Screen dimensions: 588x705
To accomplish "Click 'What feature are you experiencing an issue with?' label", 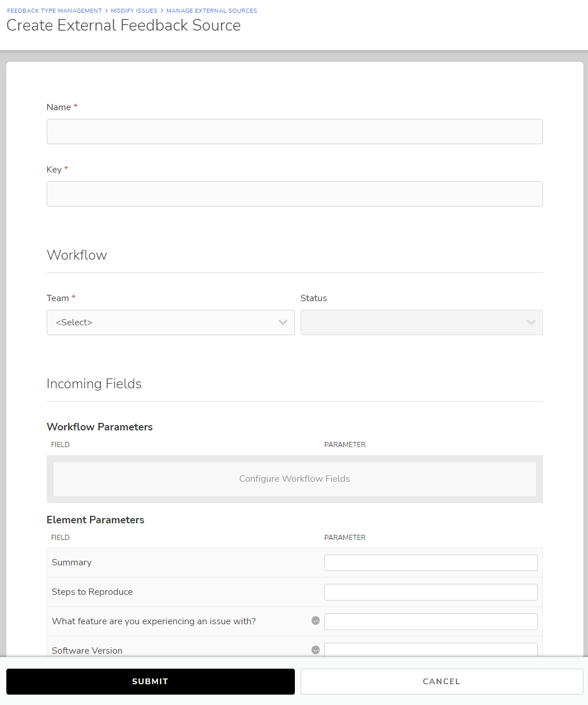I will tap(153, 621).
